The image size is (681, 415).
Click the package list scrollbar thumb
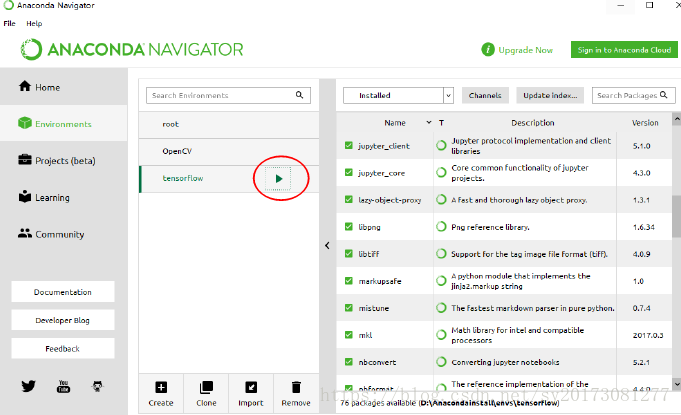tap(677, 216)
